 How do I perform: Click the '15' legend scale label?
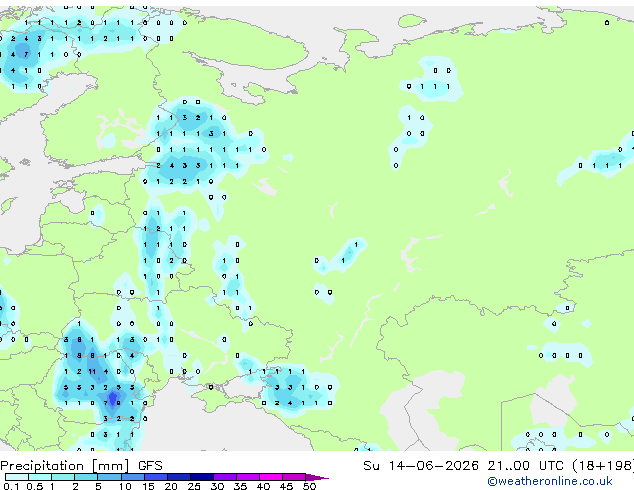pos(148,486)
